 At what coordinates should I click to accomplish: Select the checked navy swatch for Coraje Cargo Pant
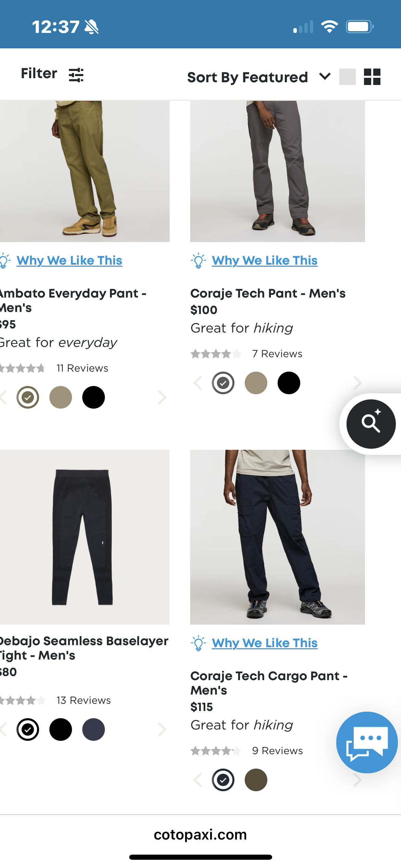coord(223,780)
